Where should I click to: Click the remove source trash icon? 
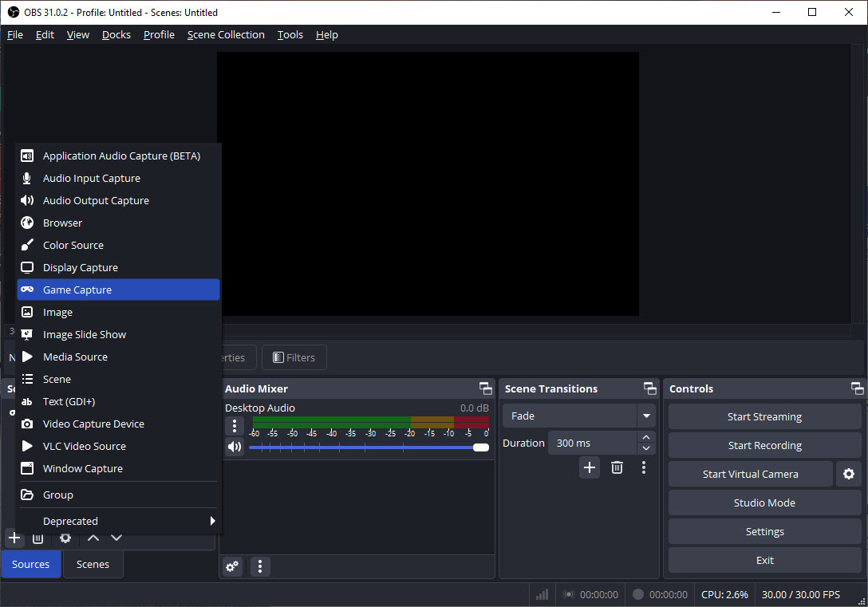[x=37, y=538]
